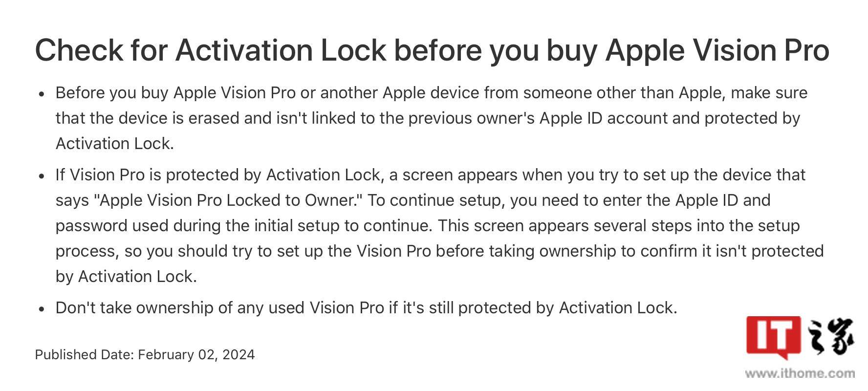
Task: Click the line "that the device is erased"
Action: (428, 118)
